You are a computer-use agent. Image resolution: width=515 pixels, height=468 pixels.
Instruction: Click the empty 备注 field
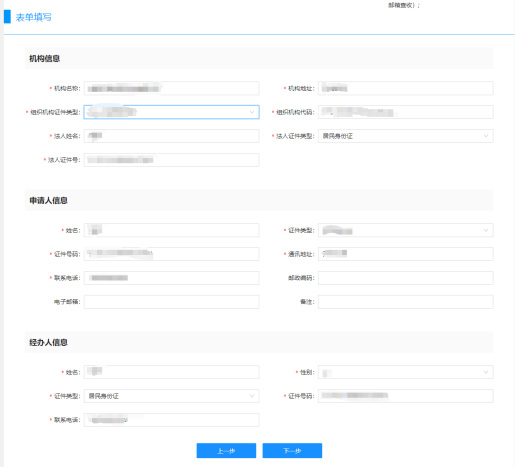[x=405, y=302]
